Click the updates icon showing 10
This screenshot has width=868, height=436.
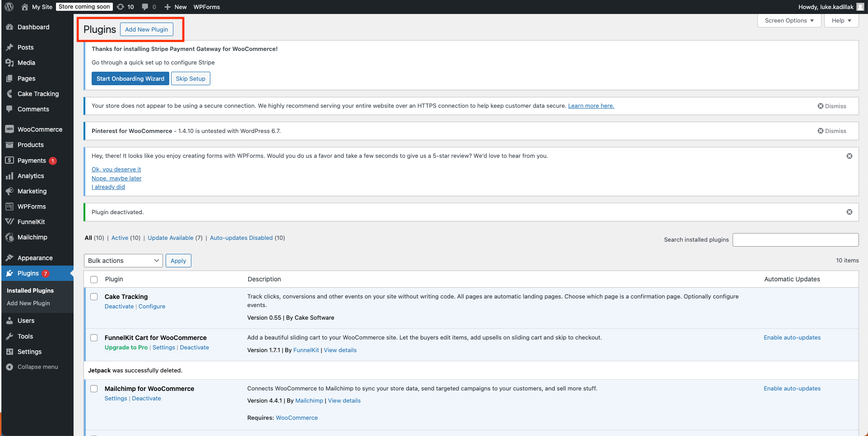pos(121,7)
